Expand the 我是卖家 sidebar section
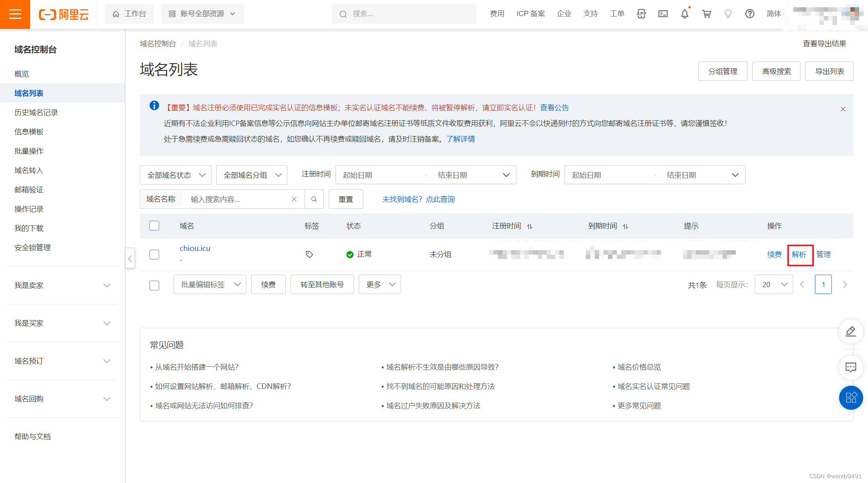Image resolution: width=868 pixels, height=483 pixels. (62, 286)
